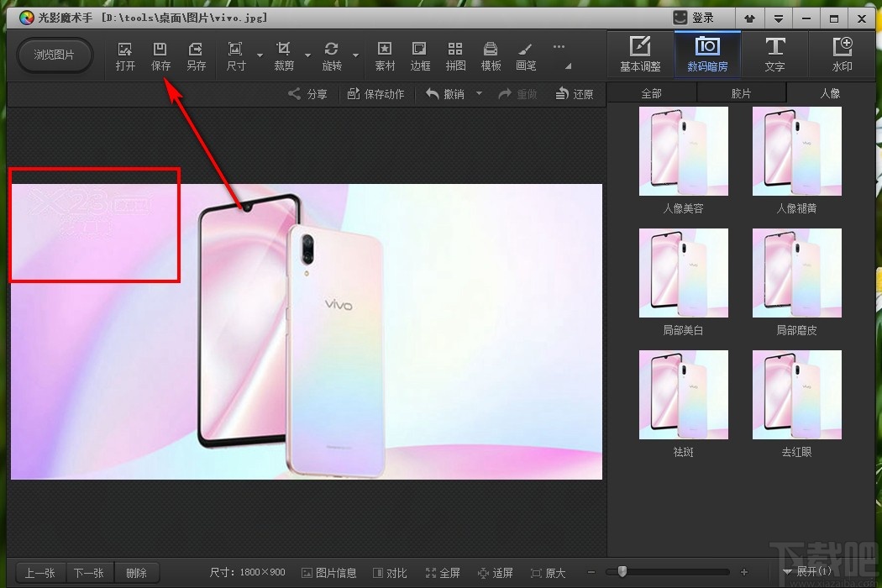The width and height of the screenshot is (882, 588).
Task: Open the 拼图 (Collage) tool
Action: pos(455,56)
